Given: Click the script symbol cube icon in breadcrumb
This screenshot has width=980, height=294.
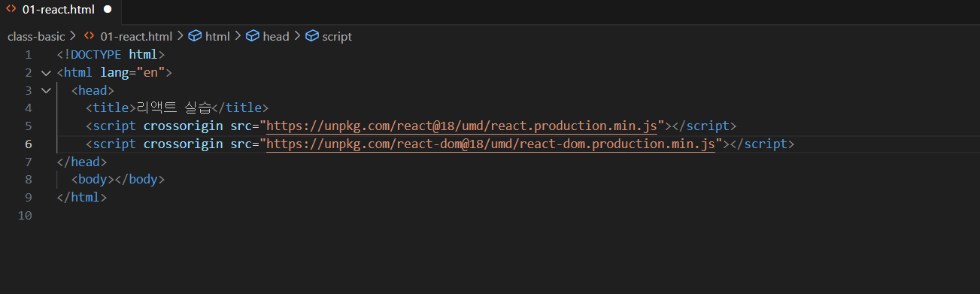Looking at the screenshot, I should coord(311,36).
